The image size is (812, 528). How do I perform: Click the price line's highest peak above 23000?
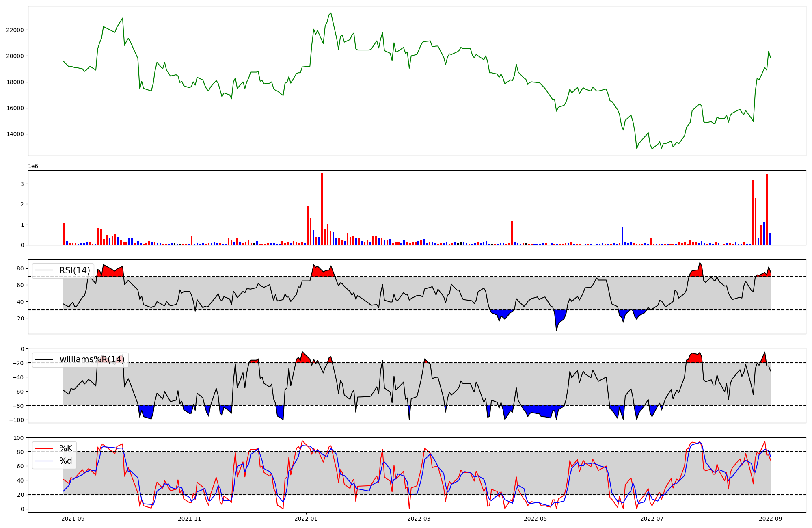[331, 13]
